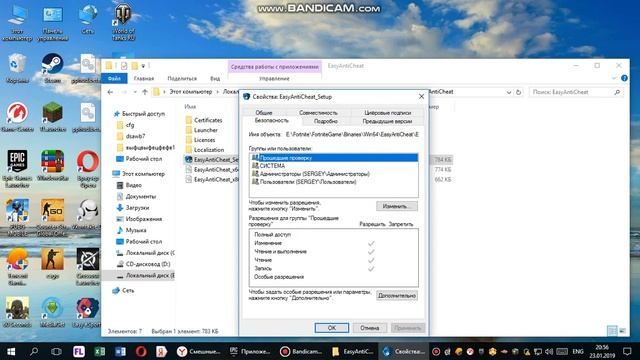Open the World of Tanks desktop icon
640x360 pixels.
[123, 22]
